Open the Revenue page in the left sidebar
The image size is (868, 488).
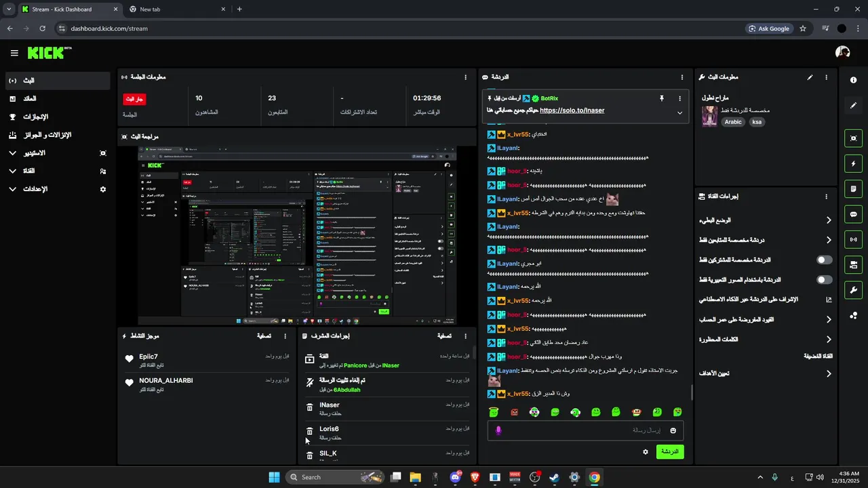57,99
